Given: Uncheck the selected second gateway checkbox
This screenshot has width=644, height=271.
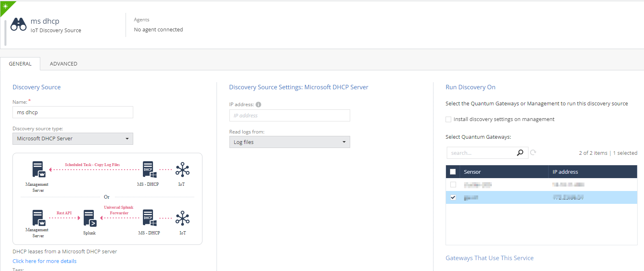Looking at the screenshot, I should click(x=453, y=197).
